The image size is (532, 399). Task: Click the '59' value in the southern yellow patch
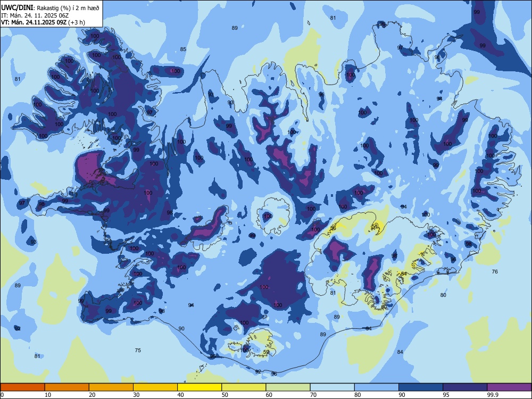tap(267, 352)
